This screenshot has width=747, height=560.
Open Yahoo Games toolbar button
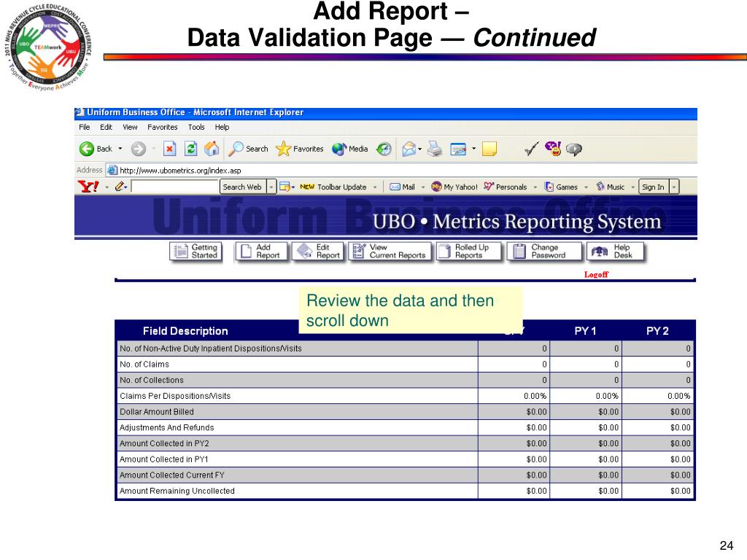click(x=561, y=187)
